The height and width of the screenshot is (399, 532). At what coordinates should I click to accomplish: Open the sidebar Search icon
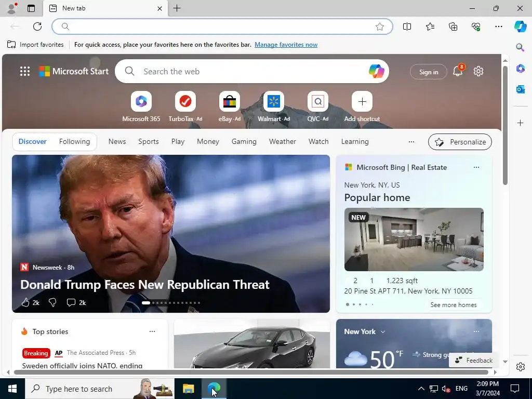tap(520, 47)
